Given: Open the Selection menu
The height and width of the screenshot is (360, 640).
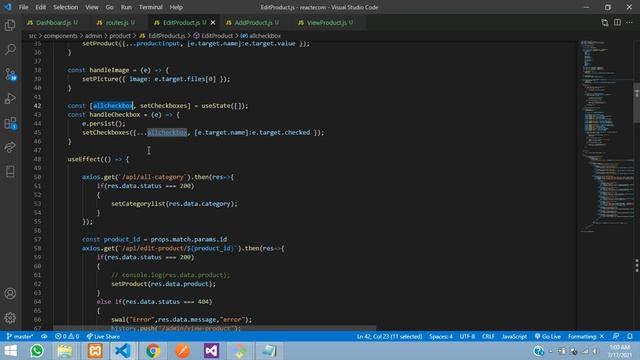Looking at the screenshot, I should tap(65, 7).
